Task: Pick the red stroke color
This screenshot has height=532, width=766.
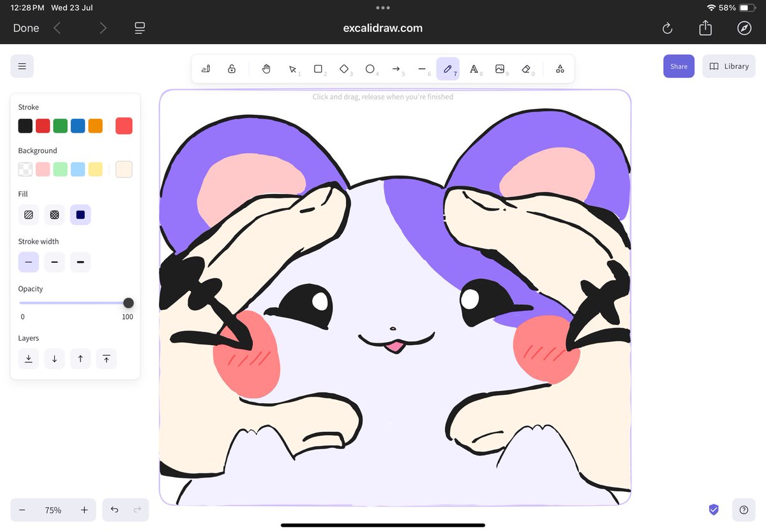Action: click(x=43, y=126)
